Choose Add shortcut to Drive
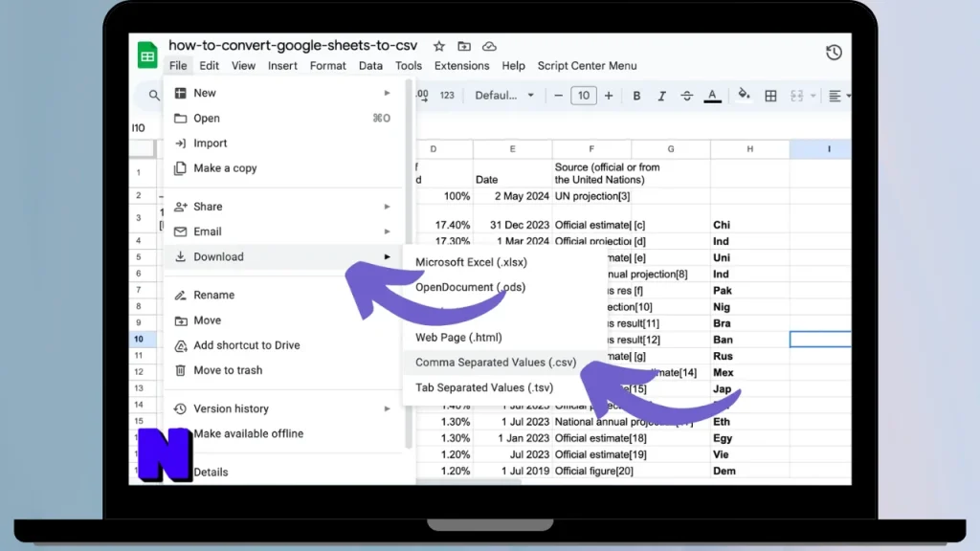The width and height of the screenshot is (980, 551). coord(283,345)
